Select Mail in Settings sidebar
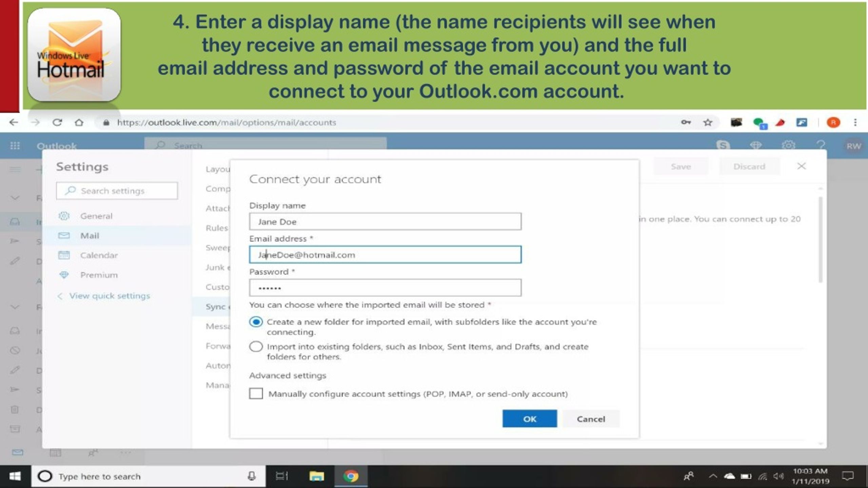This screenshot has width=868, height=488. click(x=117, y=236)
